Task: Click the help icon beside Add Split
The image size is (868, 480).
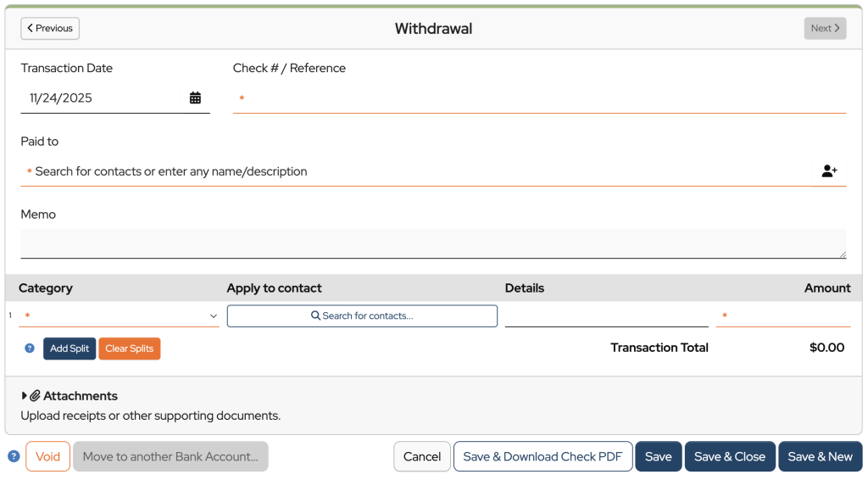Action: [x=30, y=348]
